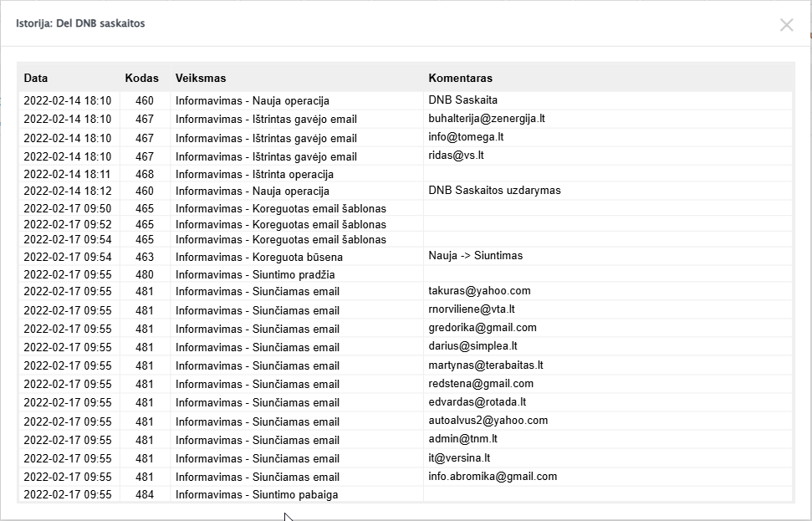
Task: Select the 2022-02-17 09:50 date cell
Action: pos(67,208)
